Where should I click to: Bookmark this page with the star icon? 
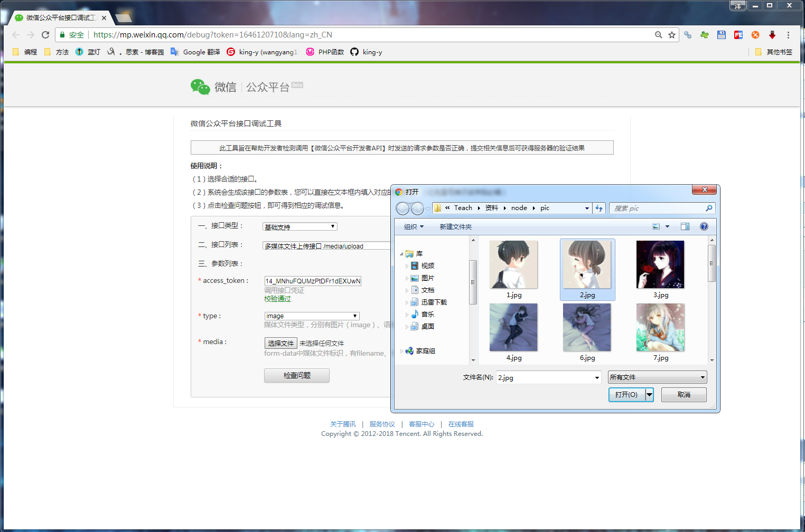tap(672, 35)
